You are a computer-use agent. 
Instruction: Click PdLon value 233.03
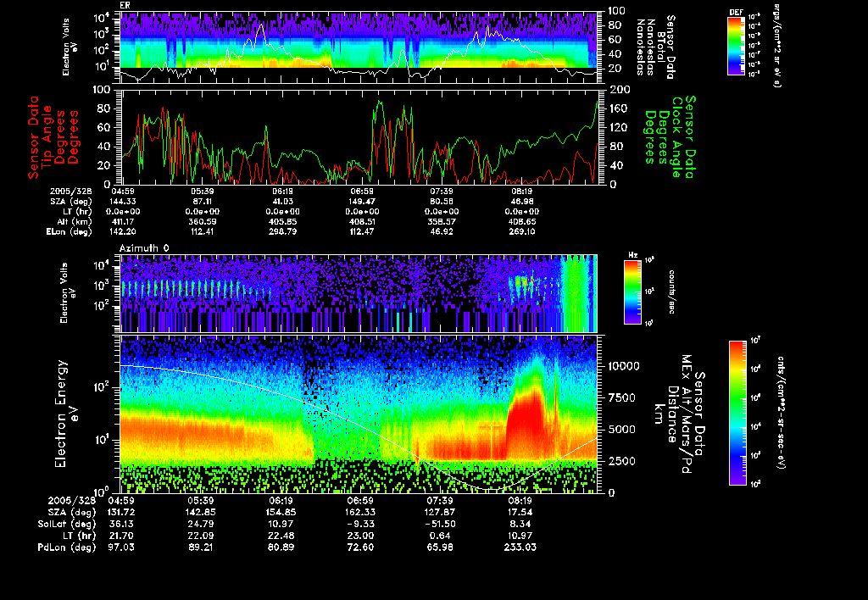[x=520, y=547]
